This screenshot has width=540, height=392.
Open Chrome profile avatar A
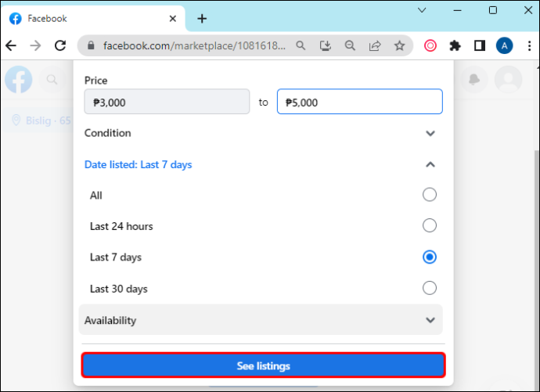(x=504, y=45)
